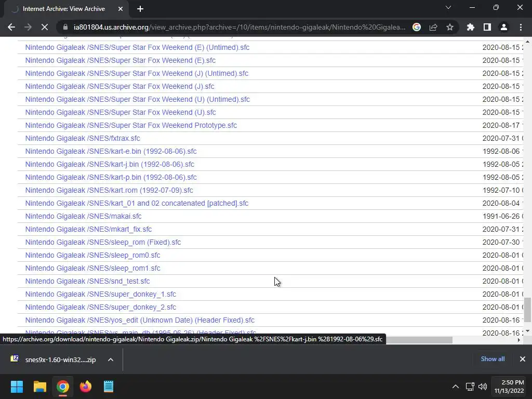Open the Extensions puzzle icon
Screen dimensions: 532x399
pyautogui.click(x=471, y=27)
